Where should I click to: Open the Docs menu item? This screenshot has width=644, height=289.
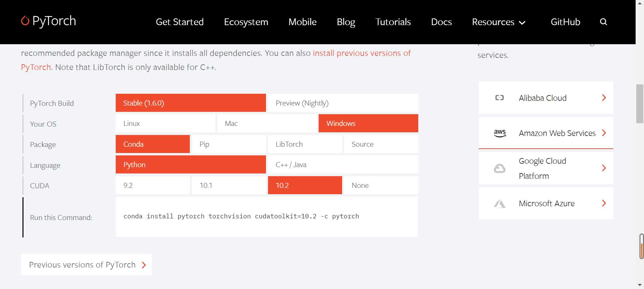click(x=441, y=22)
